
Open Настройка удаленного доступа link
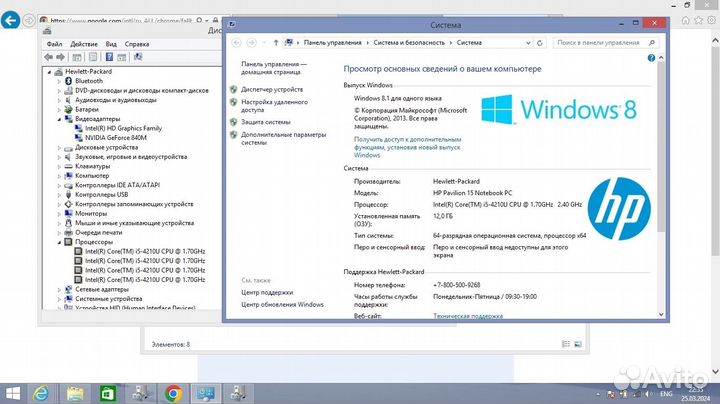(274, 106)
